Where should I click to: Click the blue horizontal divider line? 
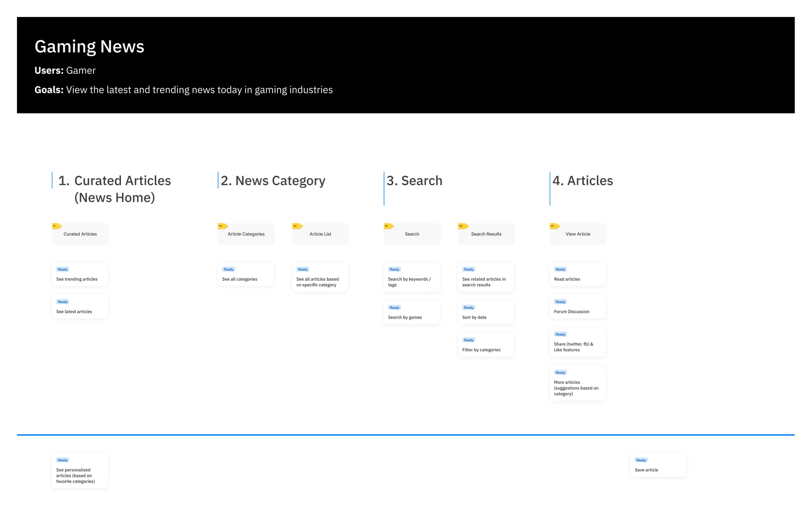406,435
